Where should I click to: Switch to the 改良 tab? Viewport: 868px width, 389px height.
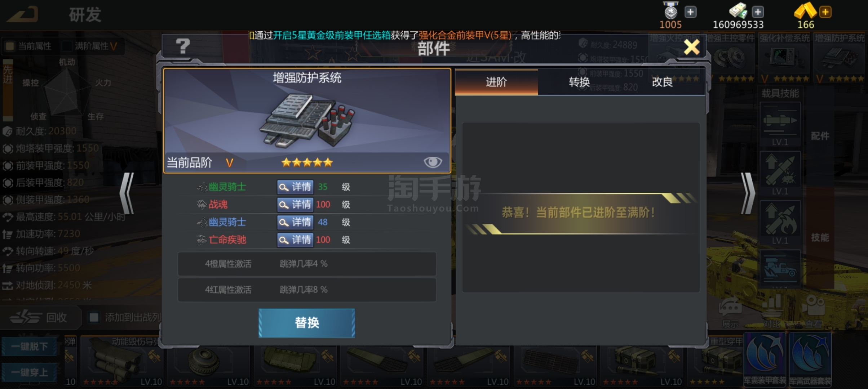coord(662,82)
